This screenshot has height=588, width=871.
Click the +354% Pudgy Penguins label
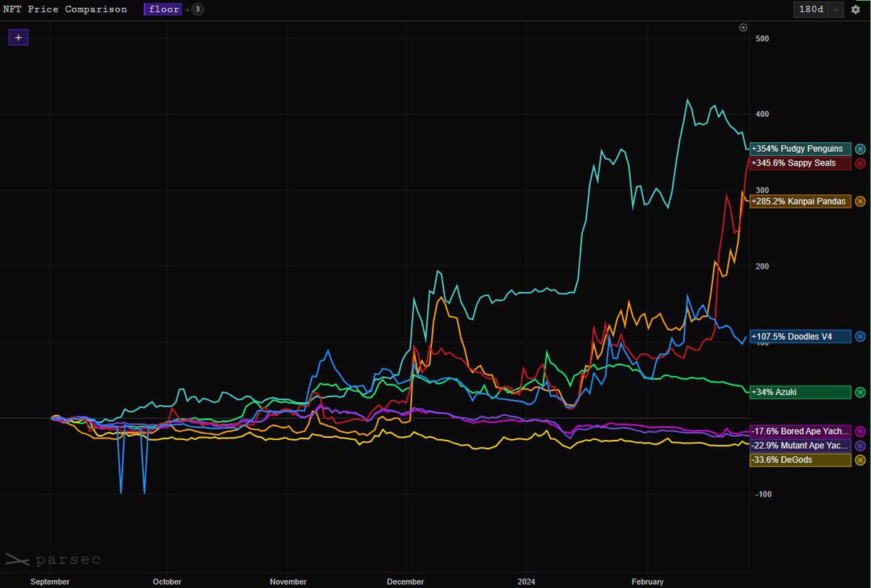[x=800, y=149]
